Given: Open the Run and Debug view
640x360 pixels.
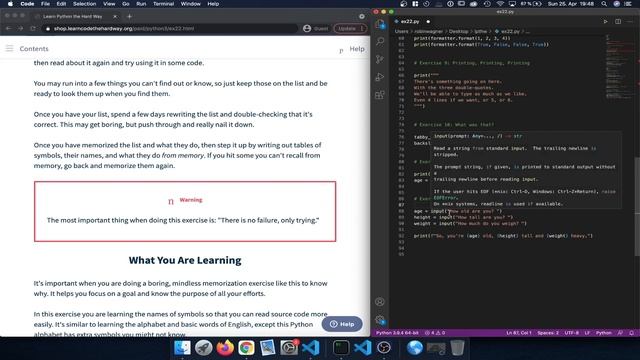Looking at the screenshot, I should click(x=380, y=77).
